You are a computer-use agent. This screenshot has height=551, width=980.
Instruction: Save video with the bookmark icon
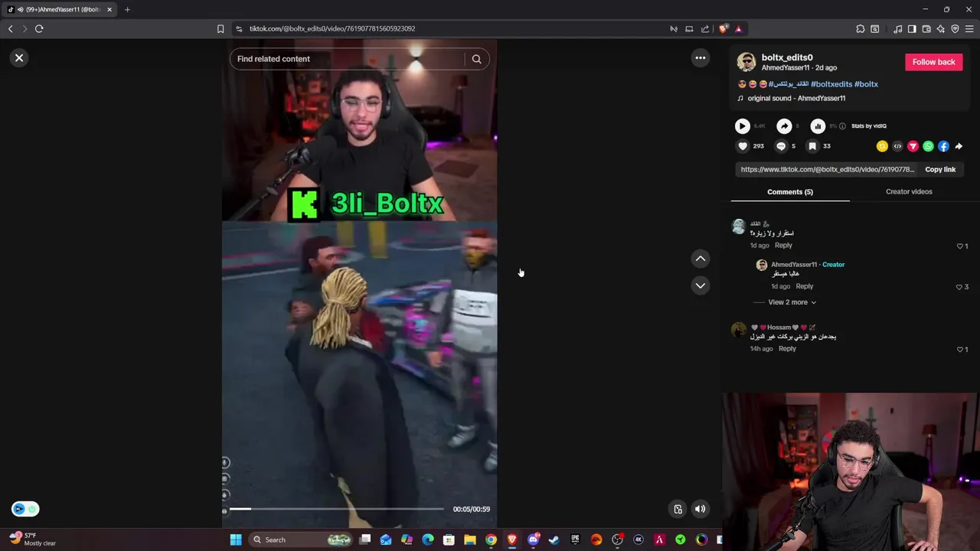pos(812,146)
